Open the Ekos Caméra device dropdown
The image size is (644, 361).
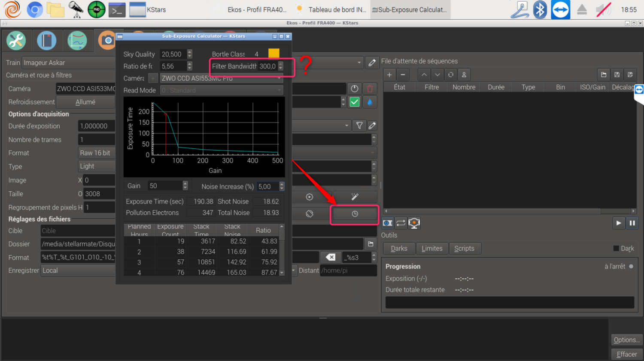tap(85, 89)
